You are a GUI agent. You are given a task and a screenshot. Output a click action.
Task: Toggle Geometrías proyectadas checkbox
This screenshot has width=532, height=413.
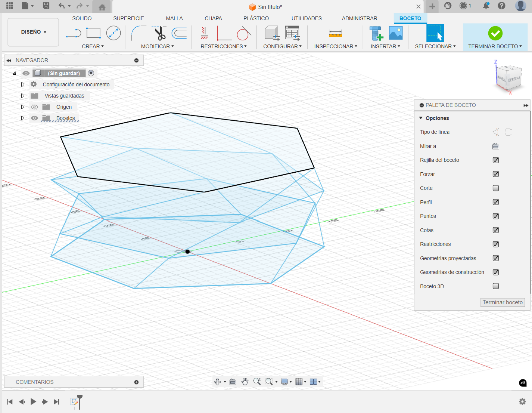click(496, 258)
